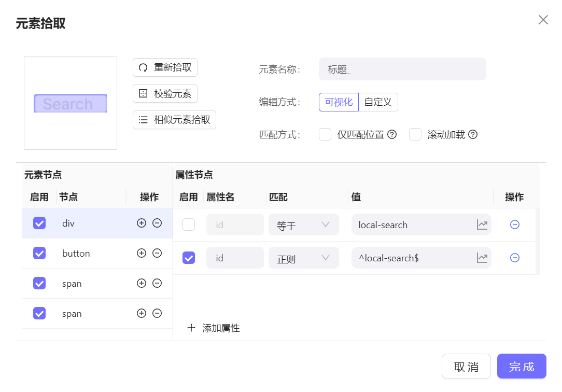The width and height of the screenshot is (562, 392).
Task: Click the 重新拾取 button
Action: coord(165,67)
